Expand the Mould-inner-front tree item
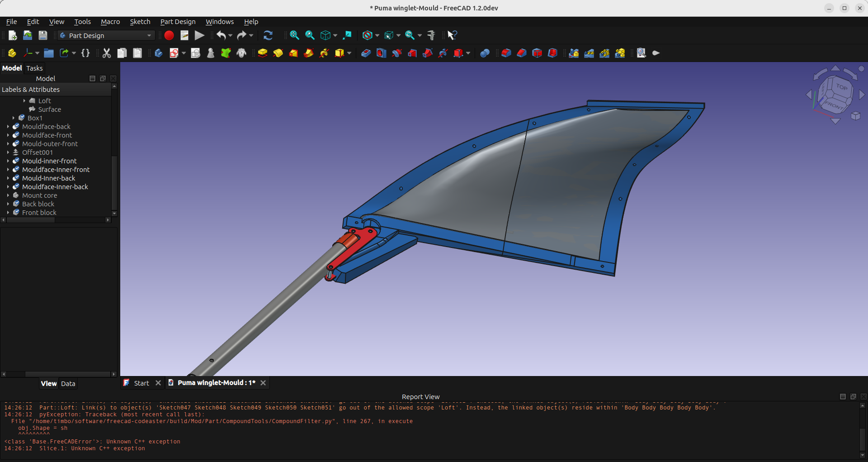 [8, 161]
